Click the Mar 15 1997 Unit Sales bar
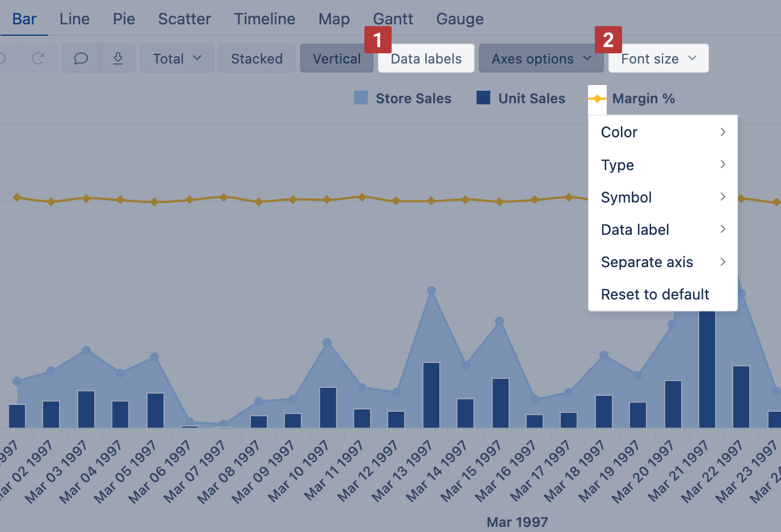The height and width of the screenshot is (532, 781). click(x=501, y=403)
